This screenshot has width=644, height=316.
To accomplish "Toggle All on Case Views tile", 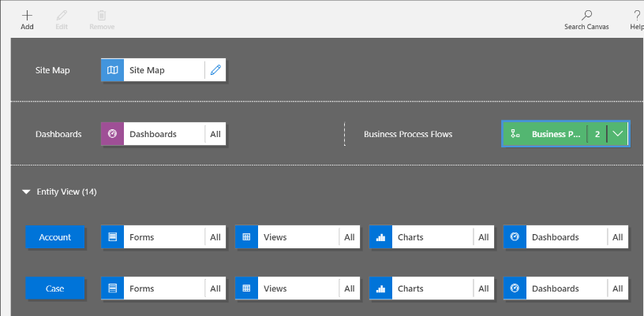I will tap(350, 289).
